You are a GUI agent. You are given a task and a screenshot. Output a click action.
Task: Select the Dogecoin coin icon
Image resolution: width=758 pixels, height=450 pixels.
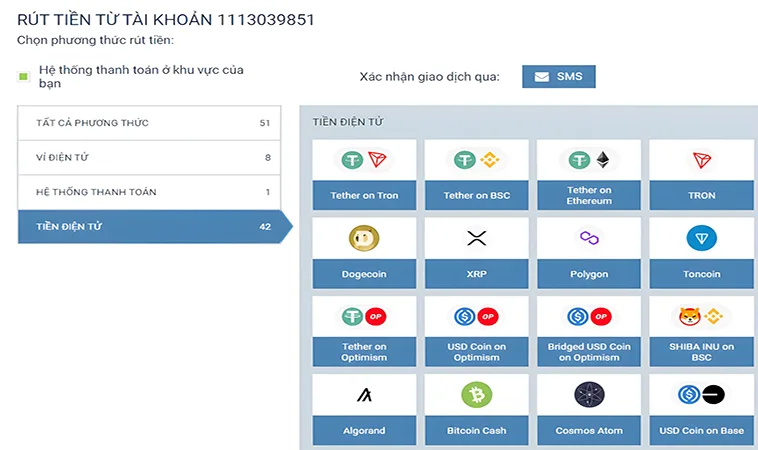(x=364, y=238)
